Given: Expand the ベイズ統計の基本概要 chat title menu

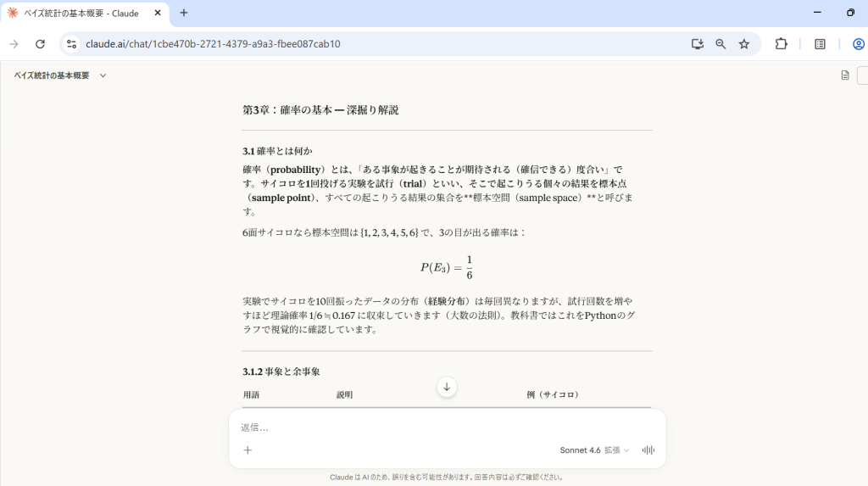Looking at the screenshot, I should 103,75.
